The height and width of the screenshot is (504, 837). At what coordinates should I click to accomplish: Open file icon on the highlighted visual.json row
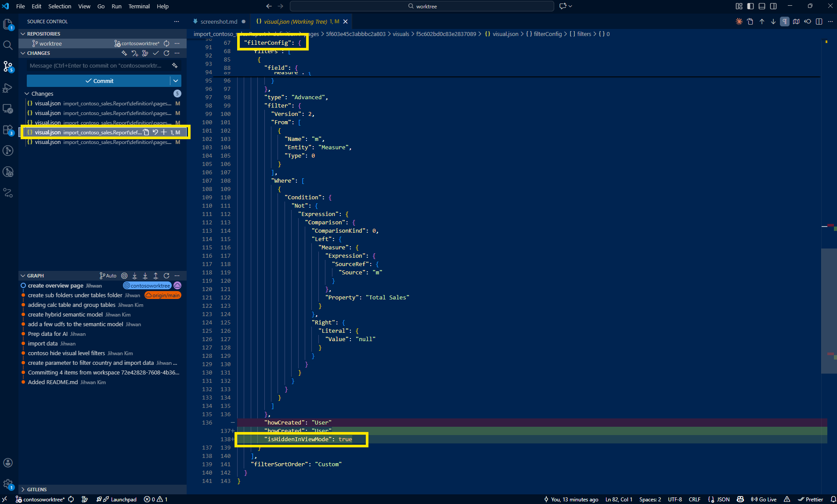point(146,132)
